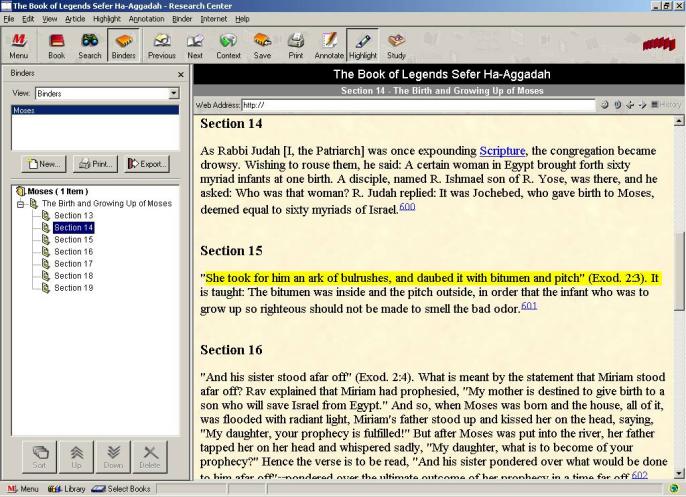The width and height of the screenshot is (686, 497).
Task: Follow the Scripture hyperlink
Action: pos(502,151)
